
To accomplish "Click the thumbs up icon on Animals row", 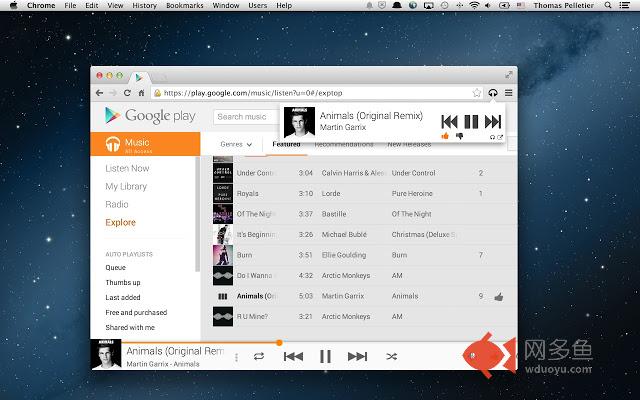I will click(x=498, y=297).
